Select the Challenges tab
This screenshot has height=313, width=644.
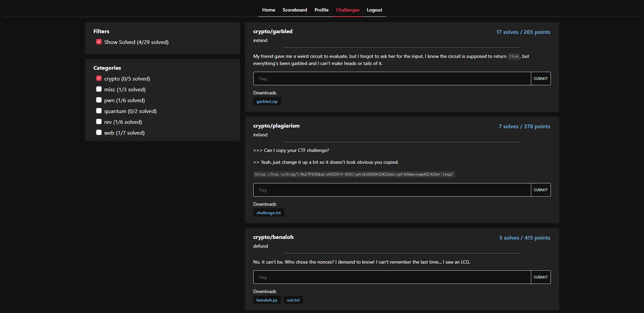click(347, 10)
